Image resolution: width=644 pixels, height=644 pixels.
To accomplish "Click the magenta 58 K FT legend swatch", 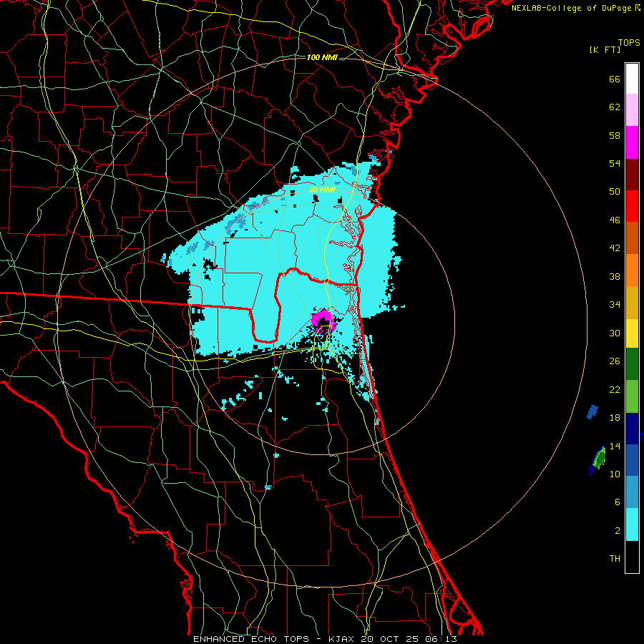I will pos(632,142).
